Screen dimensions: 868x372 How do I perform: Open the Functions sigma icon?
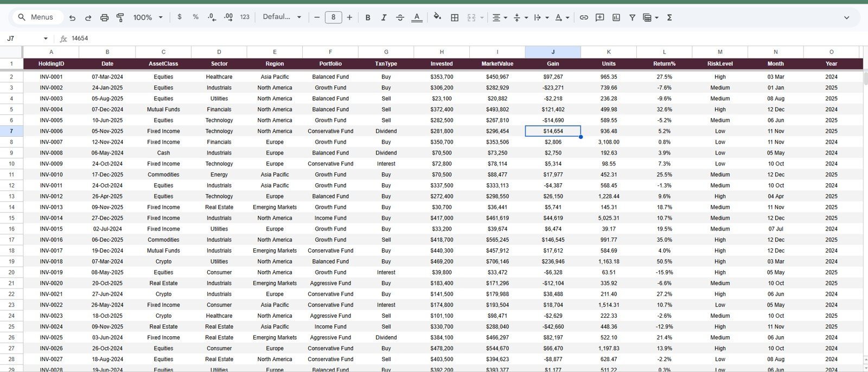point(669,17)
